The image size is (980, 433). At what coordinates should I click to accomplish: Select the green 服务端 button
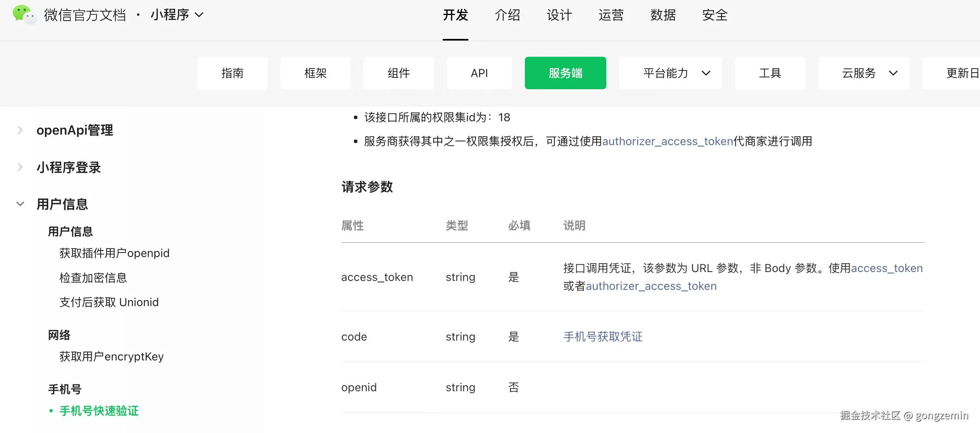click(565, 73)
